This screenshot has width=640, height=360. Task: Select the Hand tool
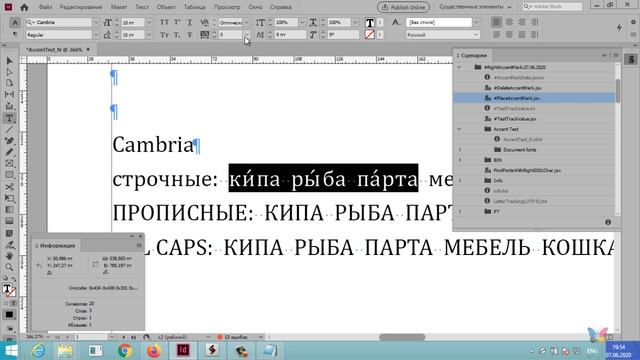9,256
